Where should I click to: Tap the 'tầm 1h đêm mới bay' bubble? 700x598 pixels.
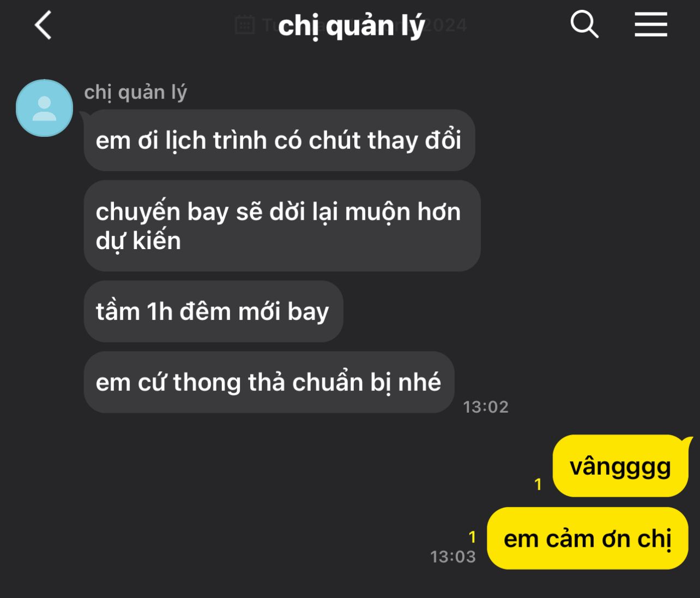[213, 311]
